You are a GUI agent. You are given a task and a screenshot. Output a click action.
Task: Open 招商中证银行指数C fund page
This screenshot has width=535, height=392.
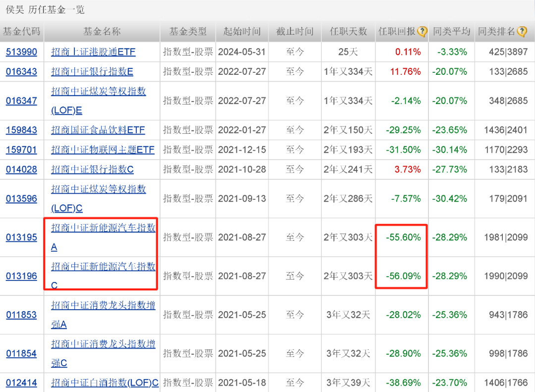click(x=92, y=169)
